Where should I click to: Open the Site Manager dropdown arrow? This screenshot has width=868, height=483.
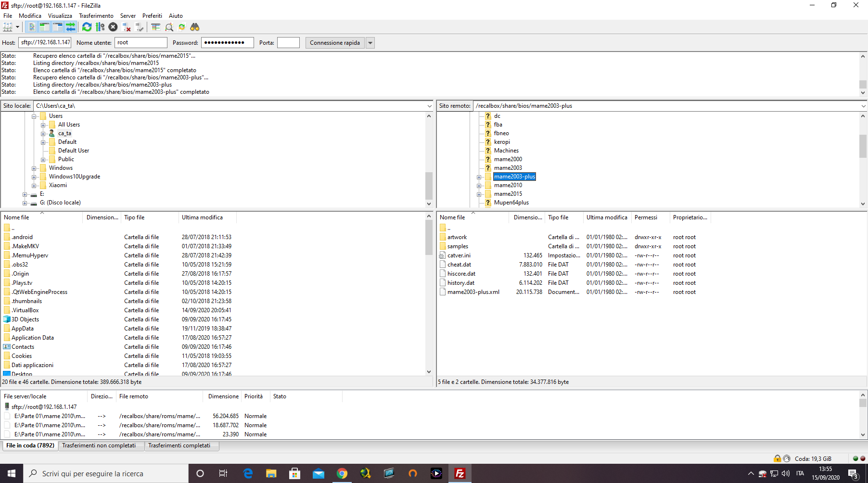pos(17,27)
